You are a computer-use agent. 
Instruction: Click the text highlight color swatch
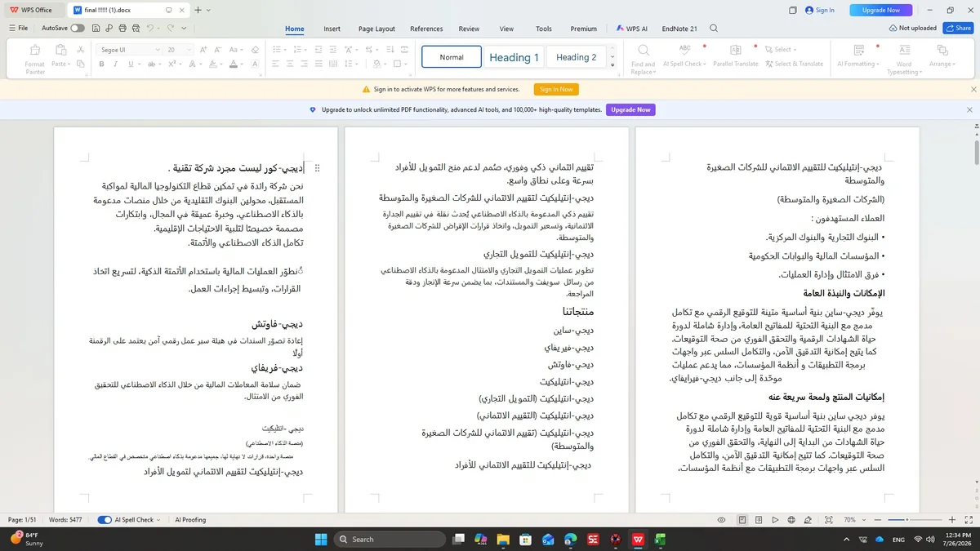tap(212, 64)
